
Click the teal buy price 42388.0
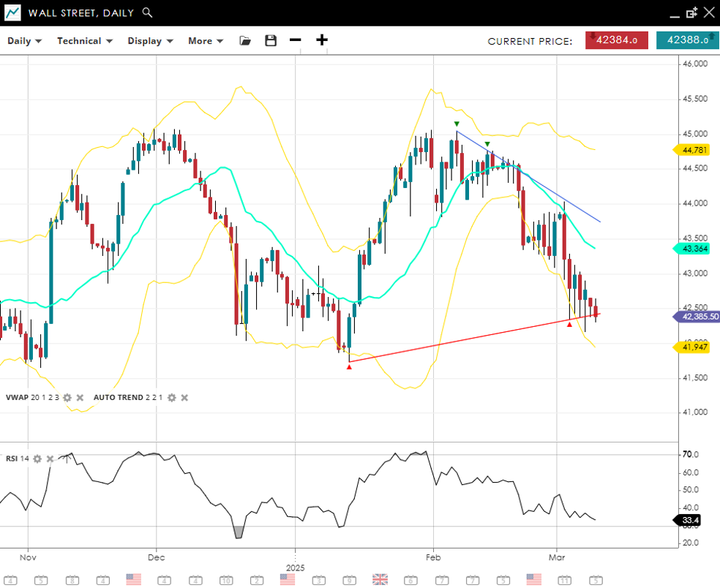pos(686,41)
